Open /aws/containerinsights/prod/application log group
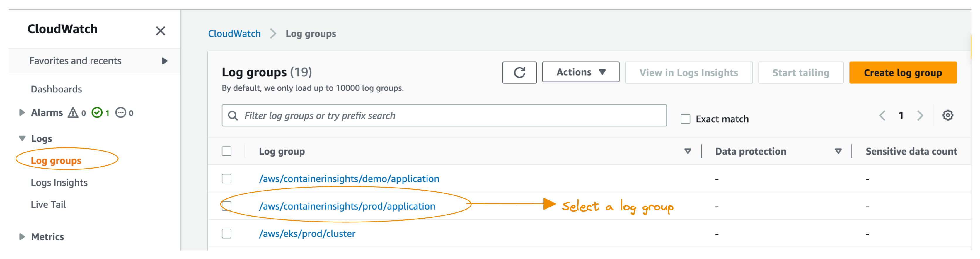Image resolution: width=980 pixels, height=259 pixels. [347, 206]
